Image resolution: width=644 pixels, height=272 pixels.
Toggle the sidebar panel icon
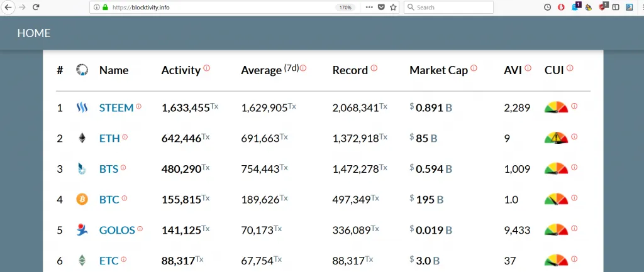616,7
